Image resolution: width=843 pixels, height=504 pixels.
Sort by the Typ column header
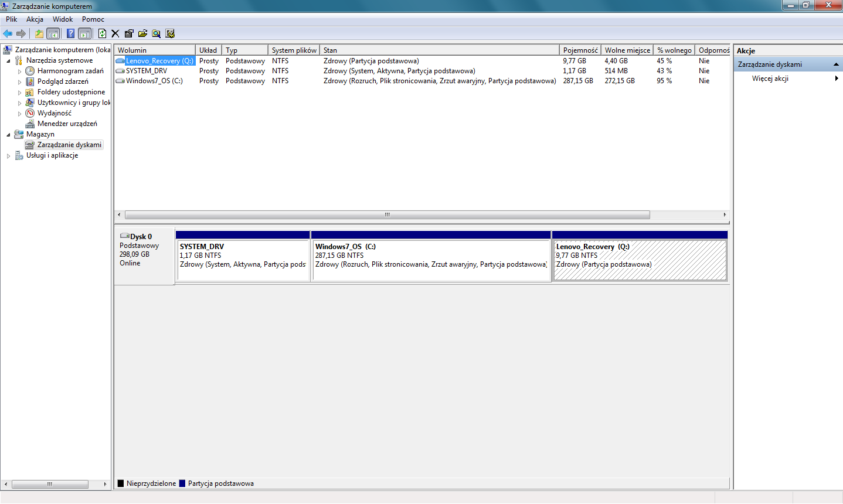click(x=245, y=50)
